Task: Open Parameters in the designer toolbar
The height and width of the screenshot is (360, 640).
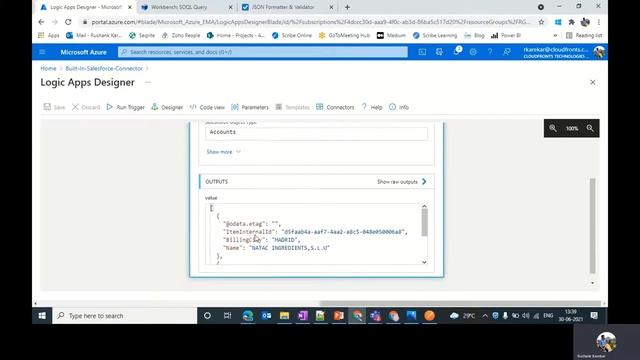Action: tap(250, 107)
